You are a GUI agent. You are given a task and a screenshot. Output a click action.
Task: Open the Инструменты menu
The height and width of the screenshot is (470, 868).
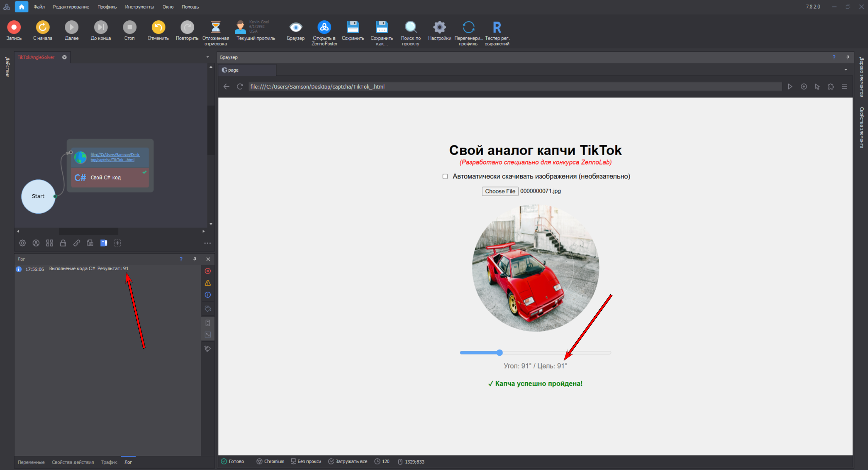coord(139,7)
